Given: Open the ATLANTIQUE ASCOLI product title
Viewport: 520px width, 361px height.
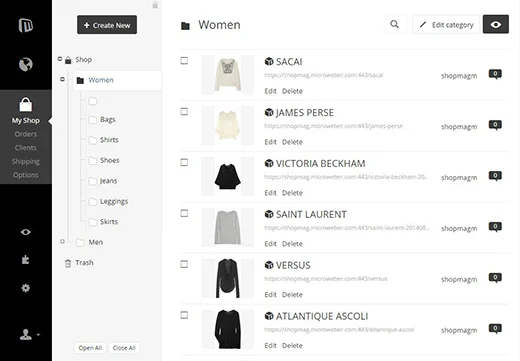Looking at the screenshot, I should click(322, 316).
